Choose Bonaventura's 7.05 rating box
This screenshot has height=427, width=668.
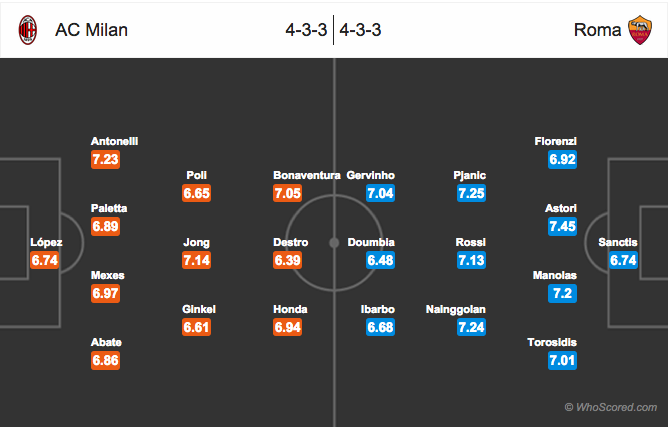288,193
